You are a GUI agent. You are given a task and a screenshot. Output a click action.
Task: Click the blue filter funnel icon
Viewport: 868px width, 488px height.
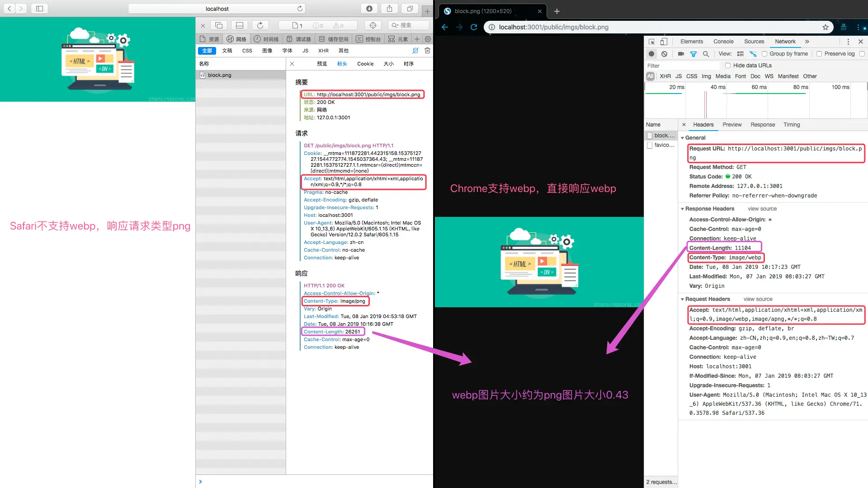pos(693,54)
